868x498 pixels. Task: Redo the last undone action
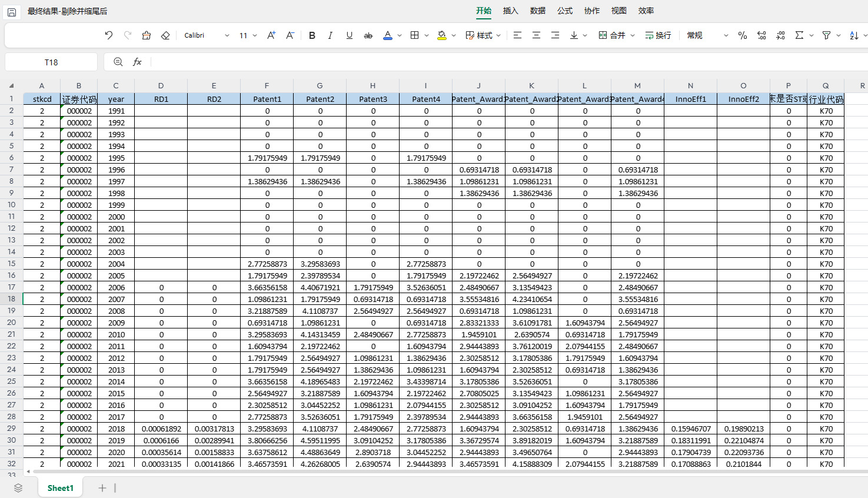(x=128, y=35)
